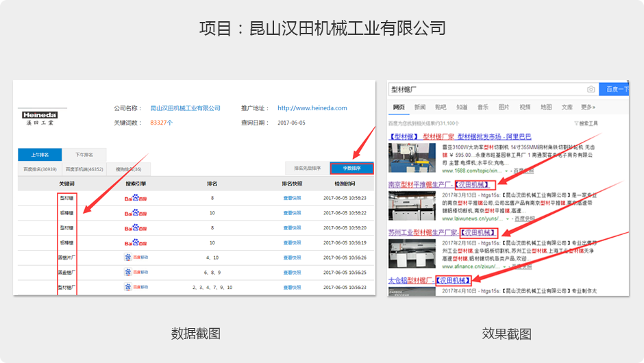This screenshot has width=644, height=363.
Task: Sort using the 字数排序 button
Action: point(352,168)
